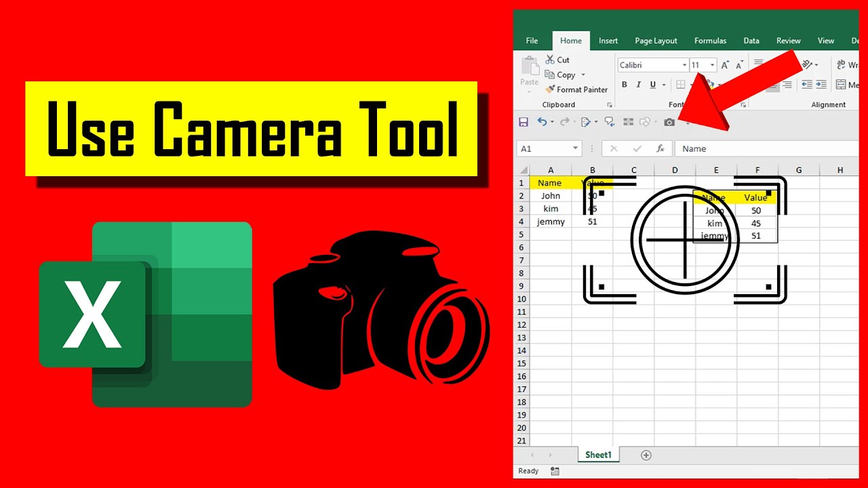
Task: Select cell containing John
Action: [x=550, y=196]
